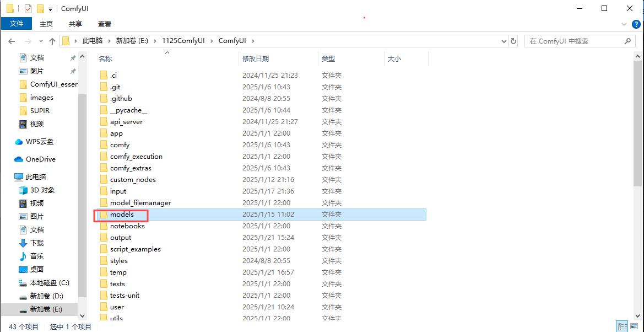This screenshot has width=644, height=332.
Task: Expand the ribbon with the chevron
Action: [624, 24]
